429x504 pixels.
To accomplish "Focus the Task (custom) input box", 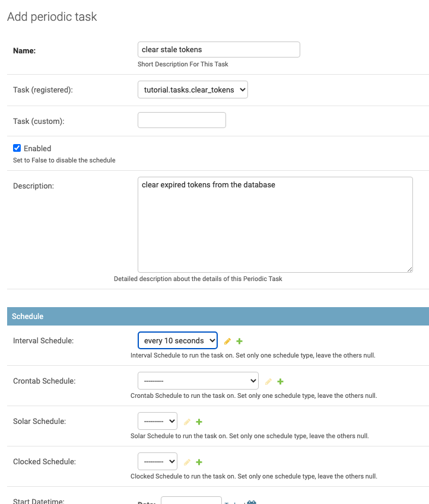I will (182, 120).
